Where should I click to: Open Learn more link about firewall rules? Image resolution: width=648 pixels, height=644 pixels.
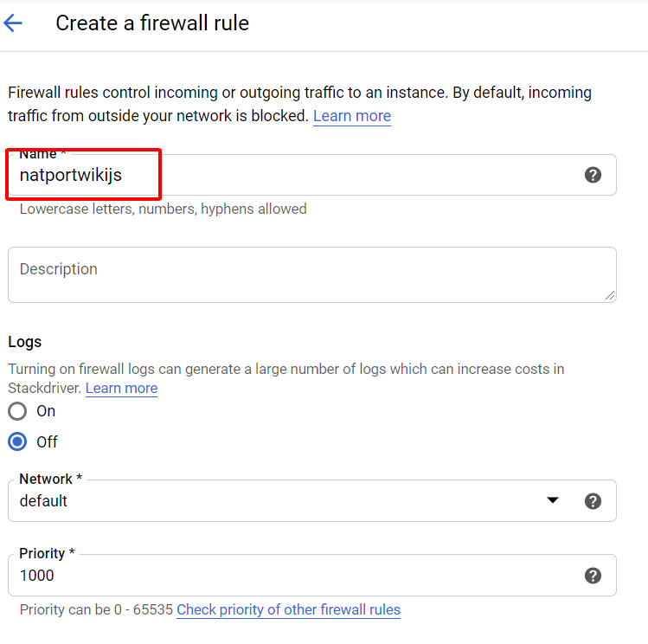click(352, 116)
